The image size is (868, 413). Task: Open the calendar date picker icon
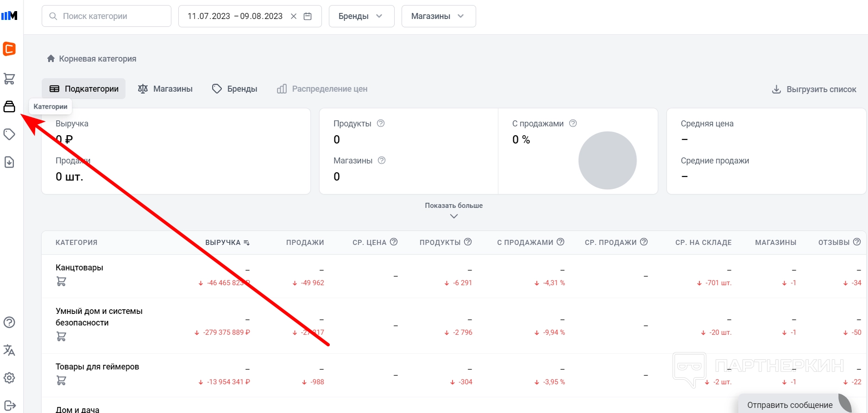coord(308,16)
